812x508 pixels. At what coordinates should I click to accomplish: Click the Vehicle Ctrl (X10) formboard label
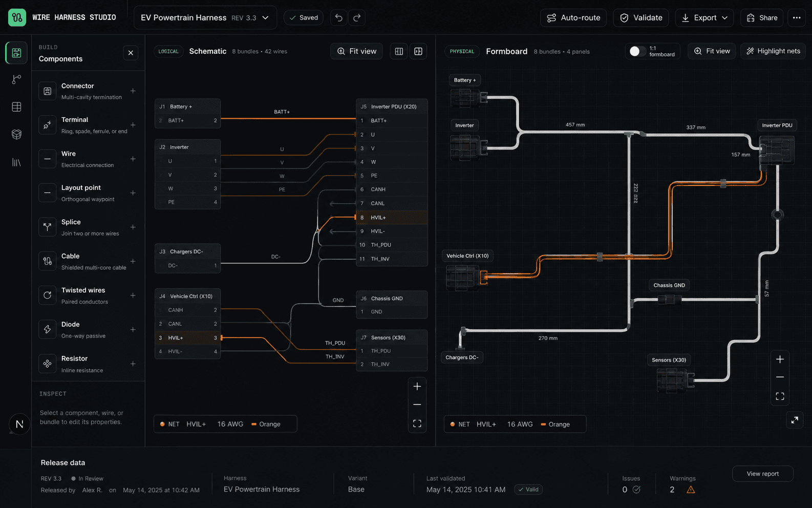click(x=467, y=256)
